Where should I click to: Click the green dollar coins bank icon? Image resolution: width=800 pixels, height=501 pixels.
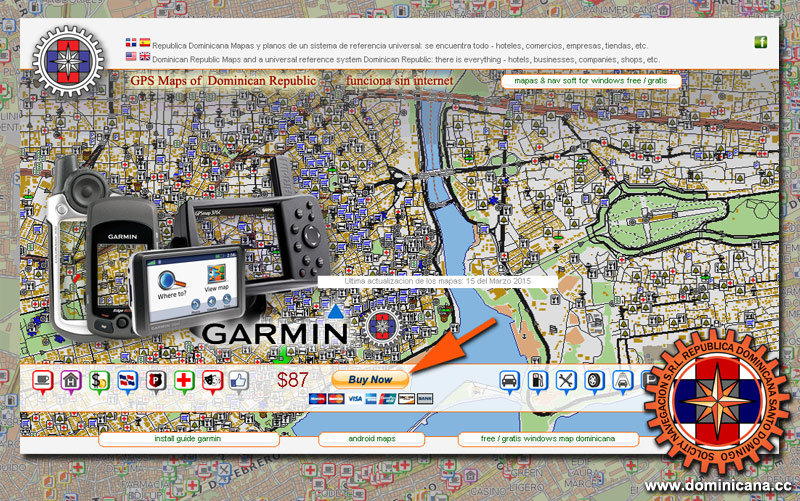pyautogui.click(x=99, y=381)
